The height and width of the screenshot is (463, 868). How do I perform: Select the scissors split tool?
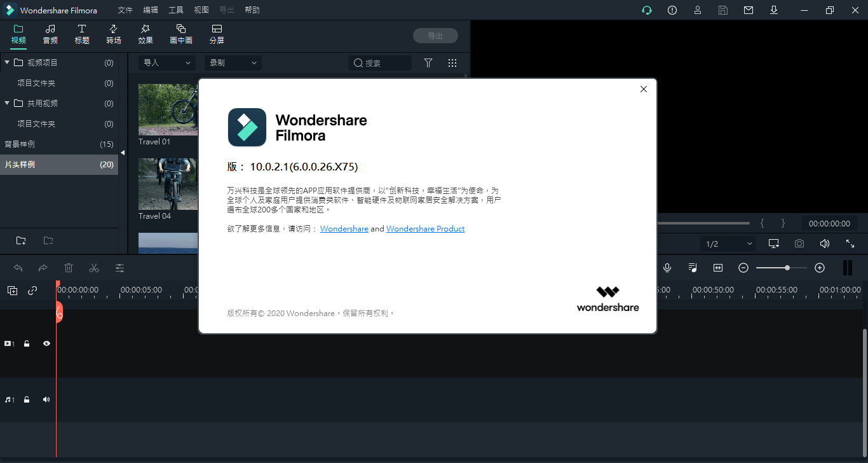click(x=94, y=268)
